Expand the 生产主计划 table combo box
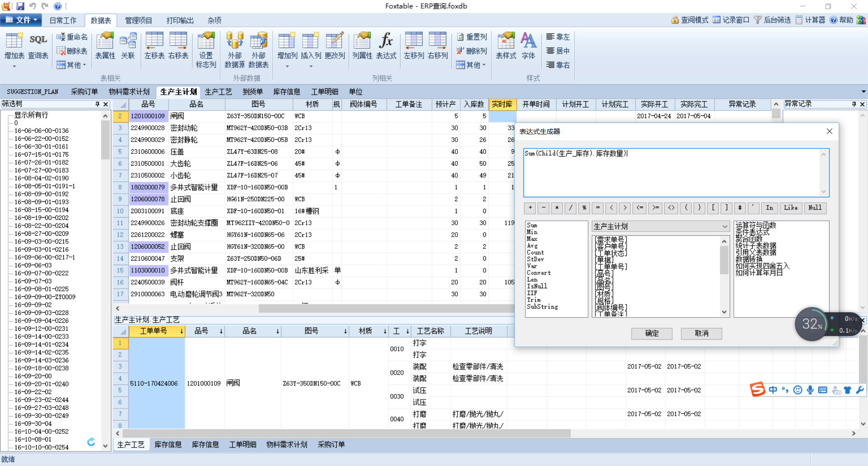868x466 pixels. click(x=725, y=226)
